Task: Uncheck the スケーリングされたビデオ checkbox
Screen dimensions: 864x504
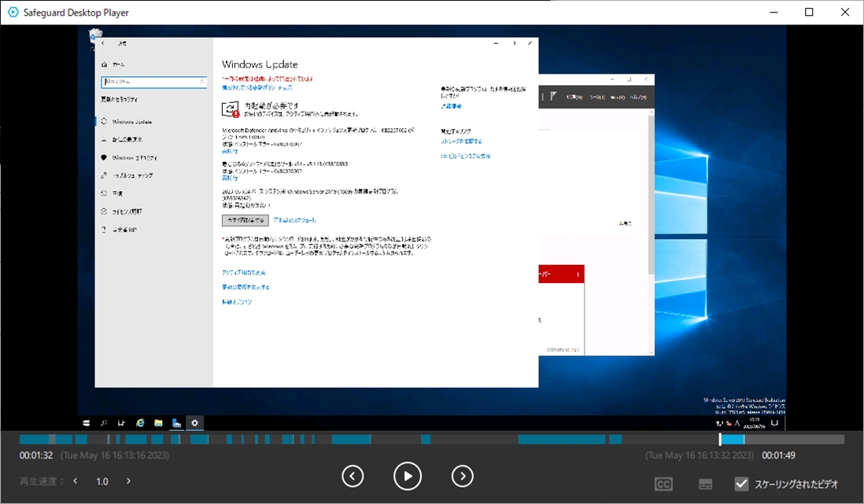Action: pyautogui.click(x=742, y=484)
